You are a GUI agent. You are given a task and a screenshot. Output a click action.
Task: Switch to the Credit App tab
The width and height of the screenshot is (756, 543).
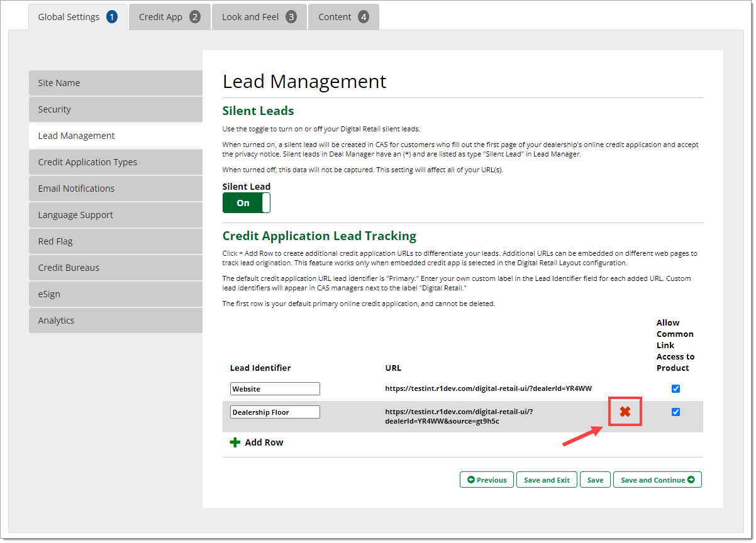[169, 17]
